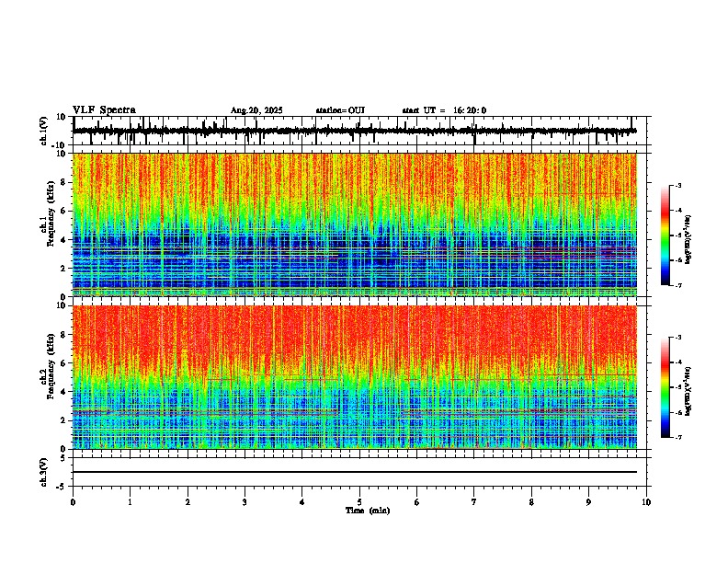
Task: Click the log(PSD) label beside ch.1 color bar
Action: click(x=688, y=239)
